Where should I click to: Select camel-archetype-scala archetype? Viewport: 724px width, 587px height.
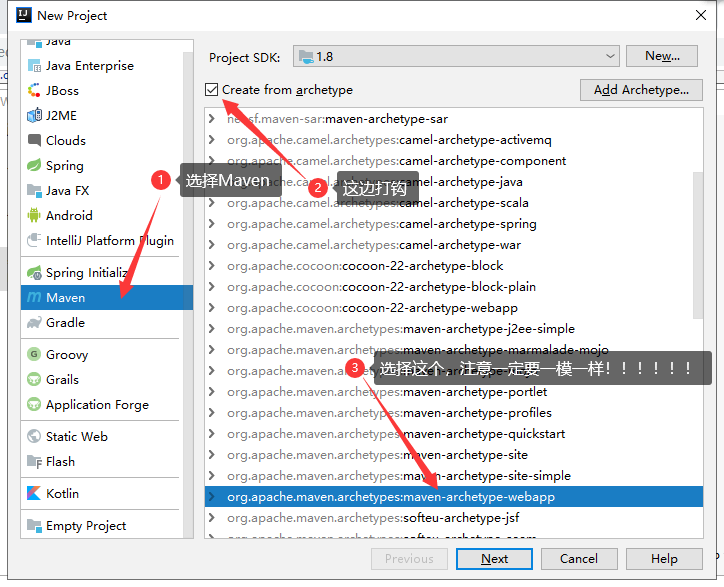pyautogui.click(x=454, y=203)
